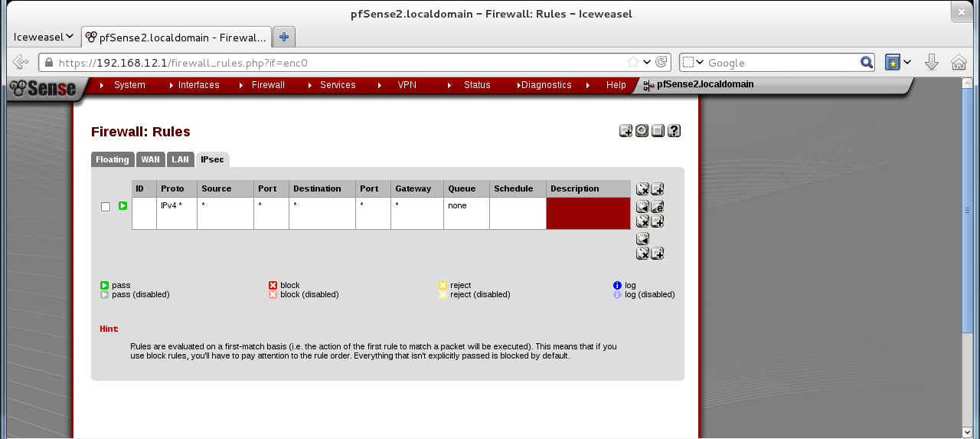Screen dimensions: 980x439
Task: Click the pfSense2.localdomain hostname link
Action: pos(704,84)
